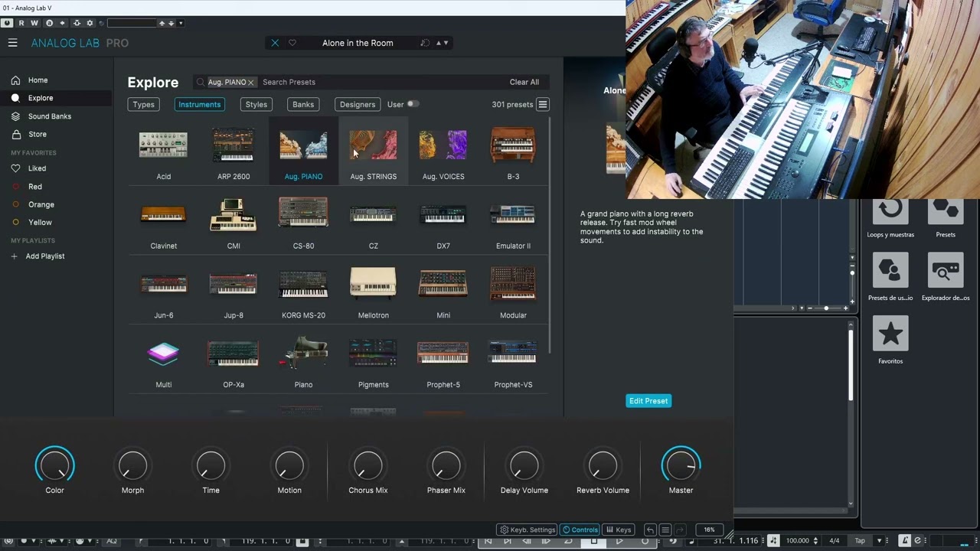
Task: Open the Orange favorites list
Action: (41, 204)
